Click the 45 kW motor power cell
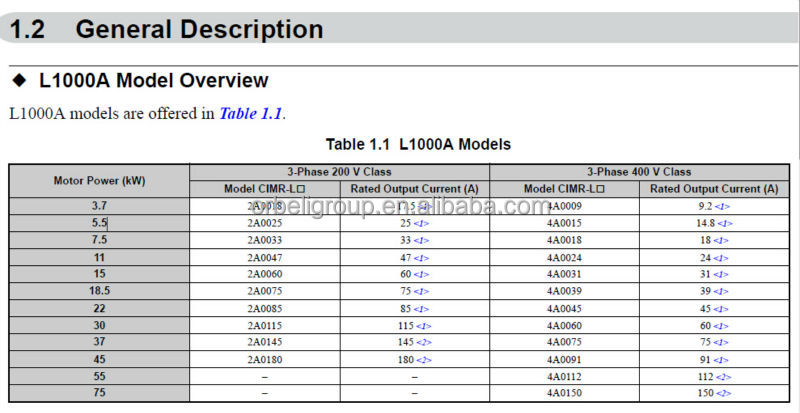Screen dimensions: 800x413 [99, 359]
